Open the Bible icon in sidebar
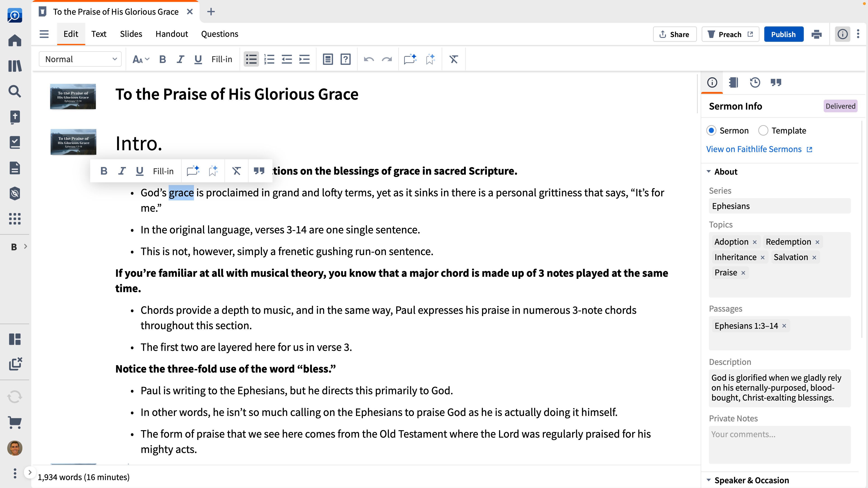The width and height of the screenshot is (868, 488). (x=14, y=117)
